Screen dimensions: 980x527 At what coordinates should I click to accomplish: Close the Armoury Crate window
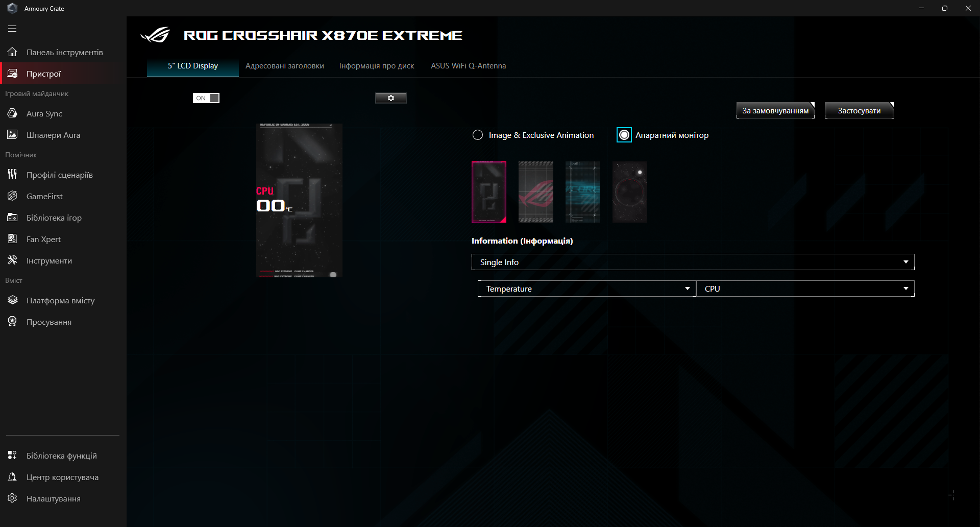[x=968, y=8]
